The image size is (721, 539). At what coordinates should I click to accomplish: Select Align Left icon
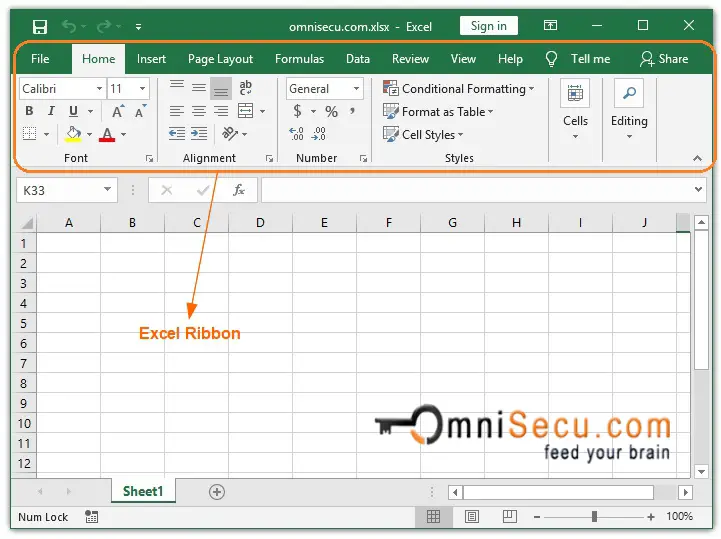[177, 111]
